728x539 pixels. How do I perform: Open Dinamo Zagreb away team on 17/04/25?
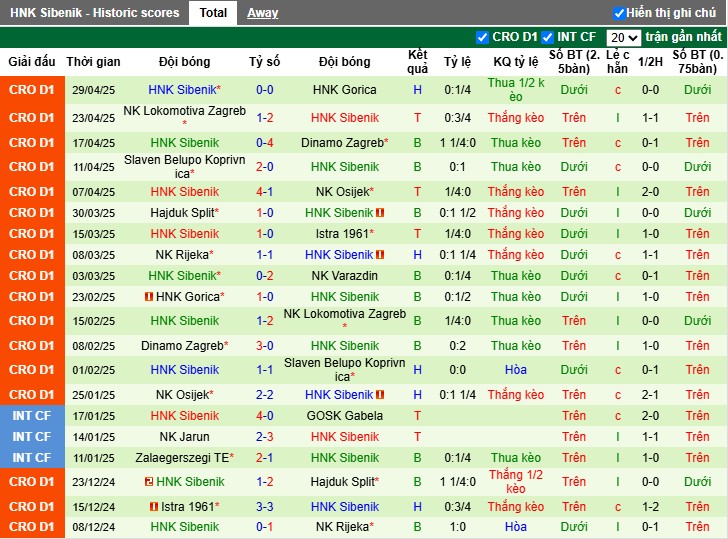tap(344, 143)
